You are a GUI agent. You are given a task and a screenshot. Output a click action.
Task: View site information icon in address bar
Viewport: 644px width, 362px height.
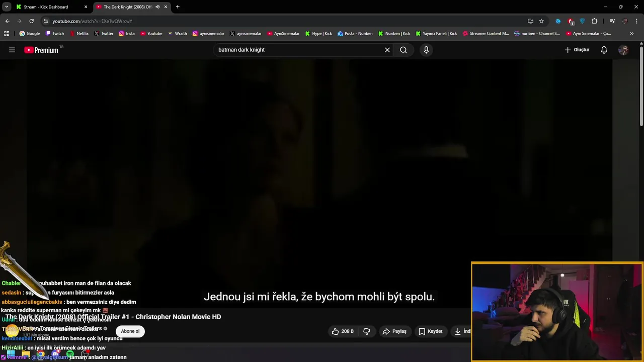click(x=46, y=21)
